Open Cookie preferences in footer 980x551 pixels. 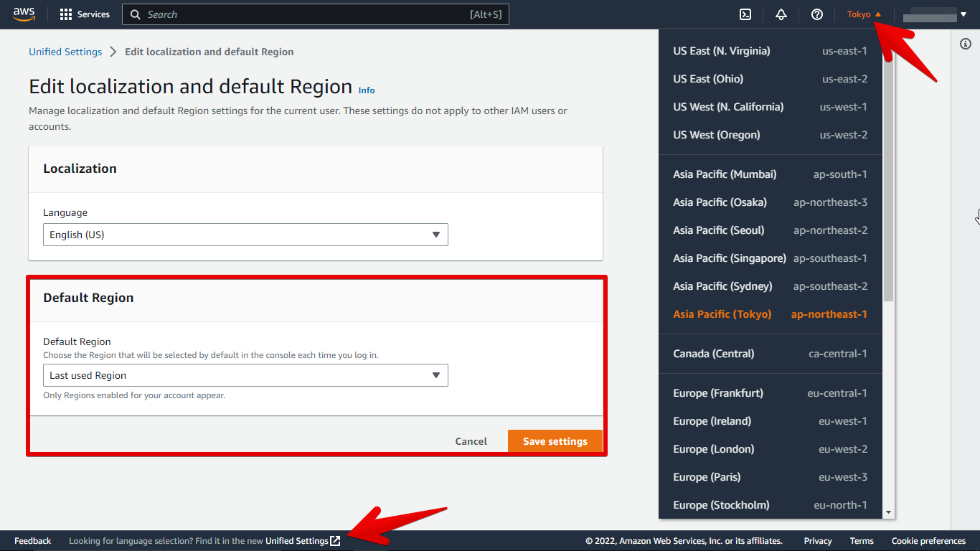[x=928, y=541]
